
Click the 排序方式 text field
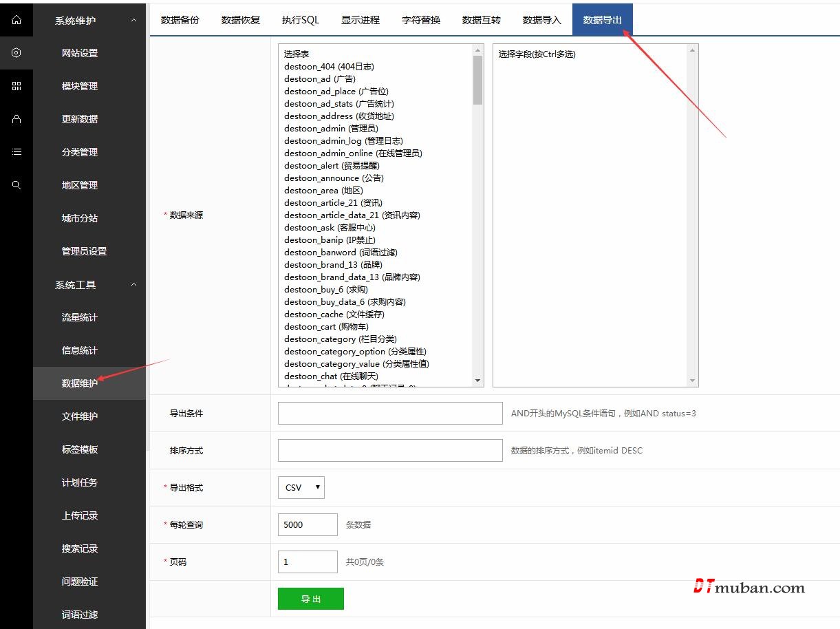click(x=390, y=451)
